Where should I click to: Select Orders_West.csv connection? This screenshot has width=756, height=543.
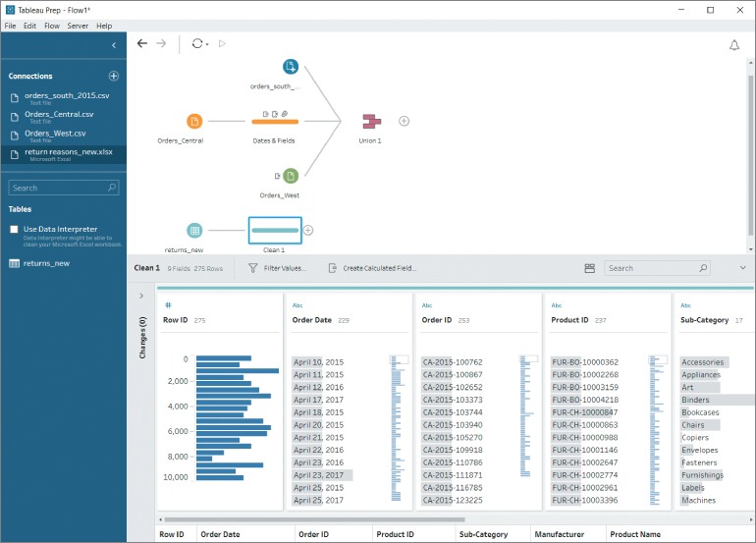click(x=64, y=136)
